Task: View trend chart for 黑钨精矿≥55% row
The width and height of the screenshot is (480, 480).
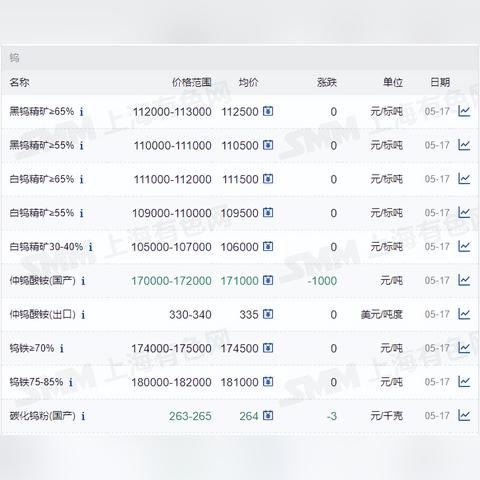Action: pos(464,145)
